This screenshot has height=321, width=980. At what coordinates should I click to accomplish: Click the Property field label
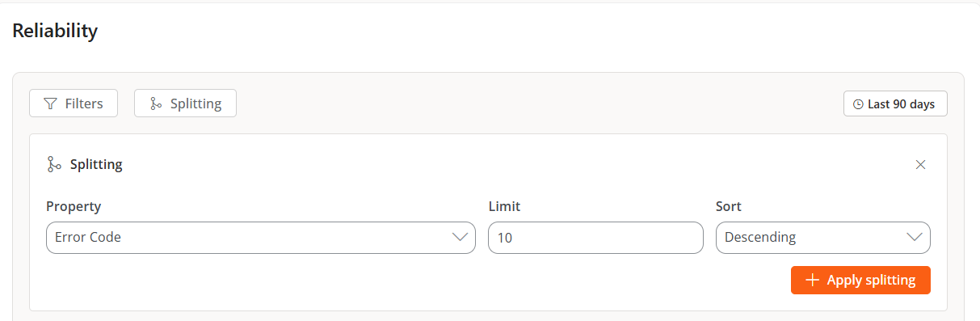pyautogui.click(x=74, y=206)
